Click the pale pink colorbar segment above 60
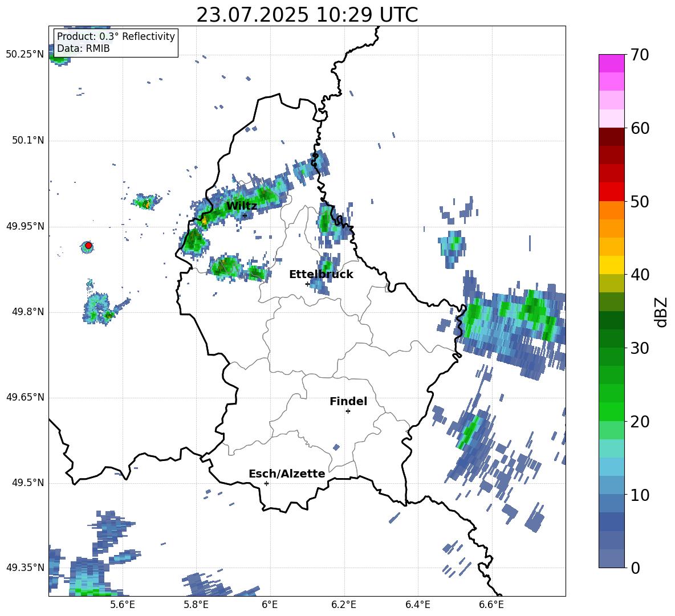 (611, 119)
